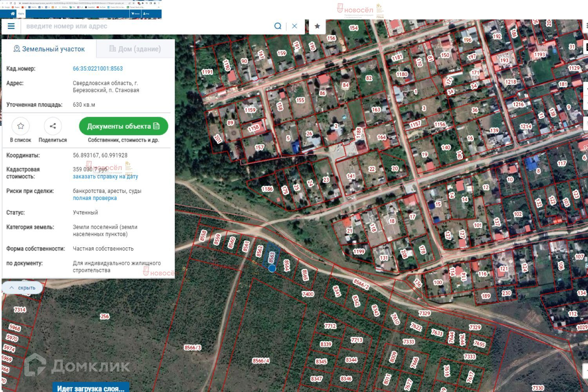This screenshot has height=392, width=588.
Task: Select the Карта navigation tab
Action: (x=21, y=14)
